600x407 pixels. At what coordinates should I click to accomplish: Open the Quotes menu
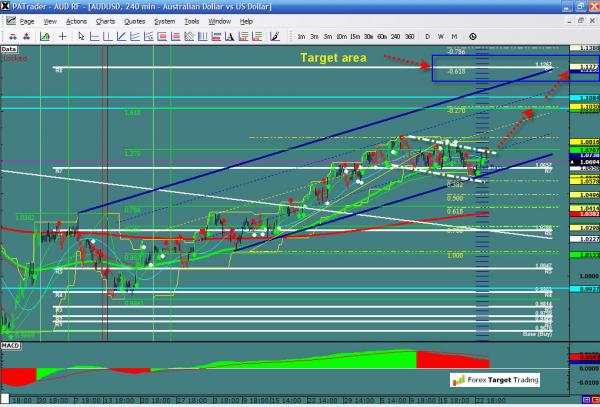point(133,20)
